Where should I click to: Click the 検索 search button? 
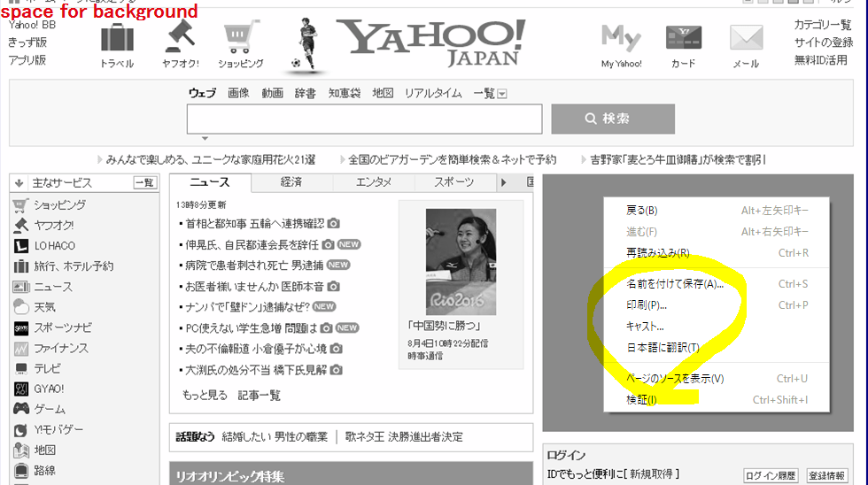pyautogui.click(x=613, y=119)
